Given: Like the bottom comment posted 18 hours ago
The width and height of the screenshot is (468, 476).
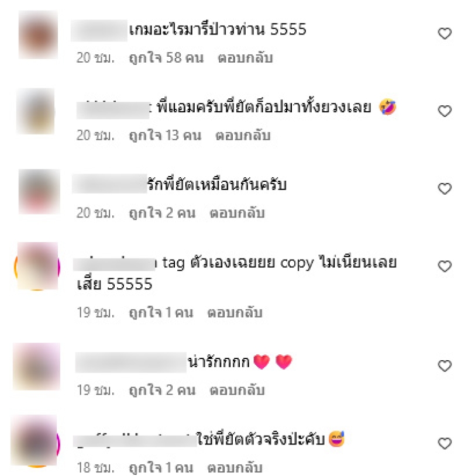Looking at the screenshot, I should pos(445,443).
